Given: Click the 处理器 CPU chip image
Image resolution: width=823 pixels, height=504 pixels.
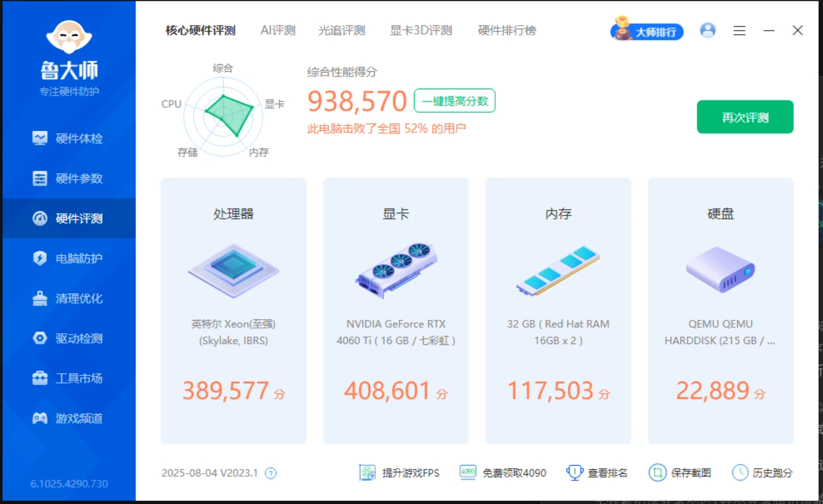Looking at the screenshot, I should point(234,270).
